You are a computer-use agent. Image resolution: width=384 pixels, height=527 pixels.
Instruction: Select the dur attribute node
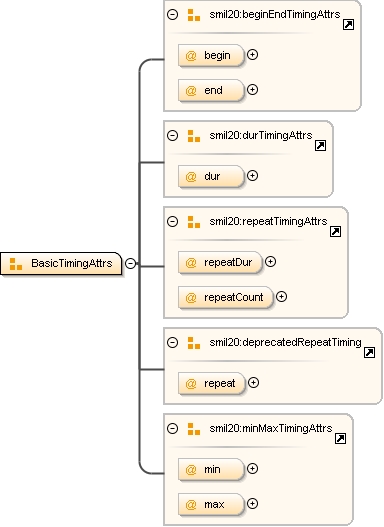click(x=211, y=176)
